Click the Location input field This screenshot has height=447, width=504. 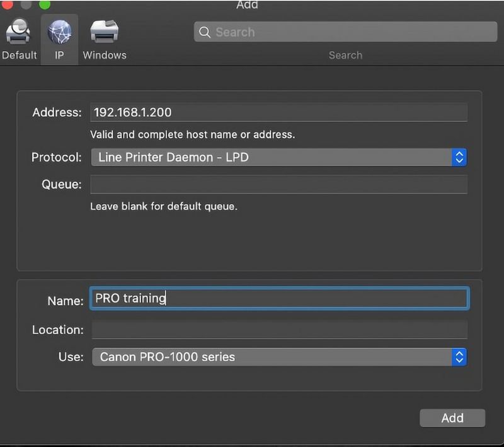pos(279,329)
